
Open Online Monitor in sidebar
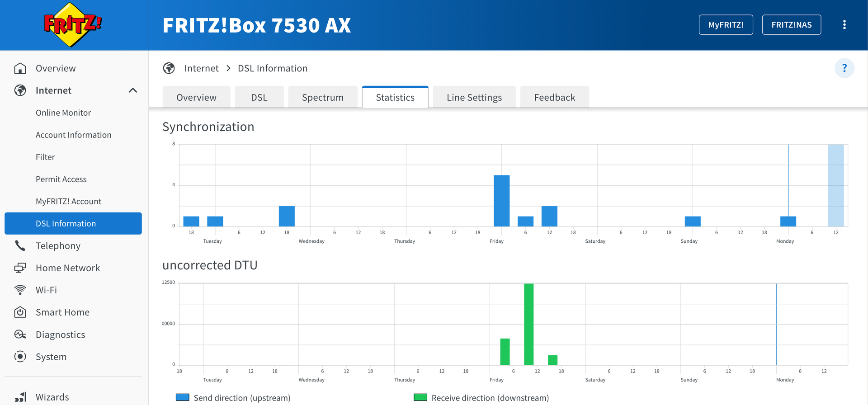pos(63,113)
